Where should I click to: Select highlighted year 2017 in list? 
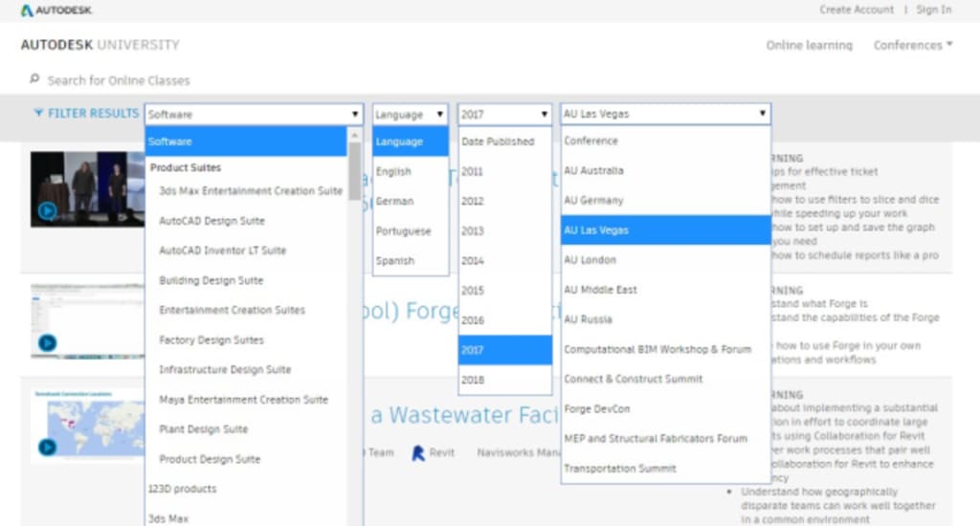[505, 350]
